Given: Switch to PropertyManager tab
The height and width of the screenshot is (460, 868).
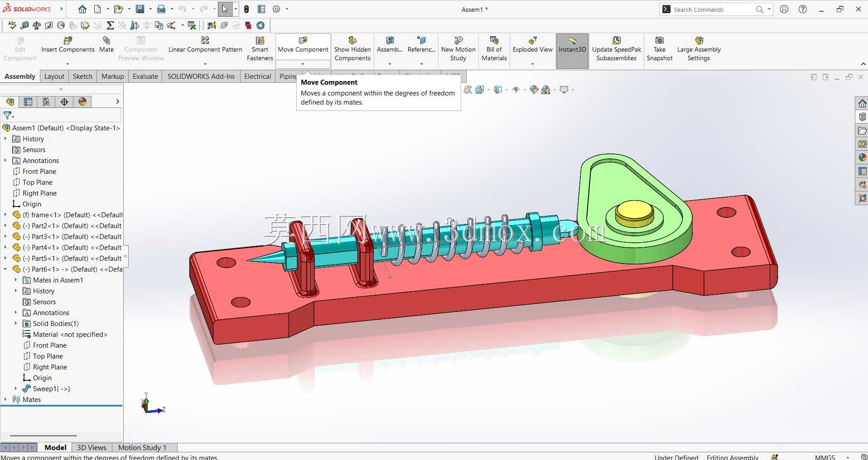Looking at the screenshot, I should click(x=28, y=102).
